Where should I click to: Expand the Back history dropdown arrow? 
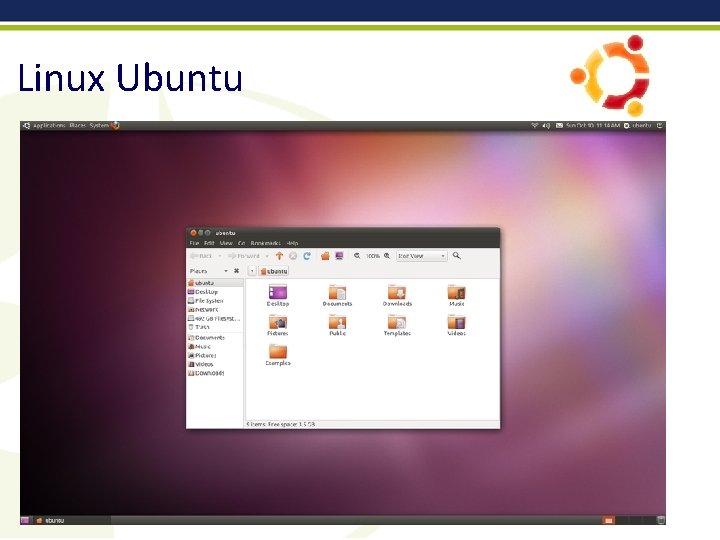click(x=220, y=256)
